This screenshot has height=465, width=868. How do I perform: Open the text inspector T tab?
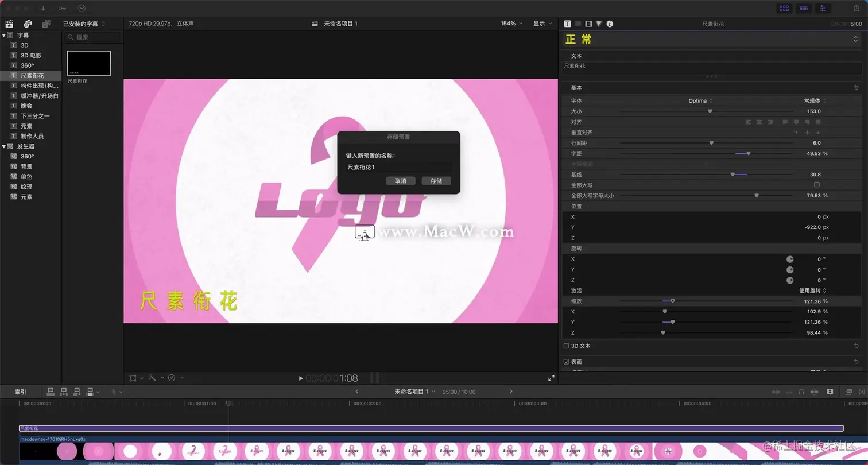click(567, 24)
